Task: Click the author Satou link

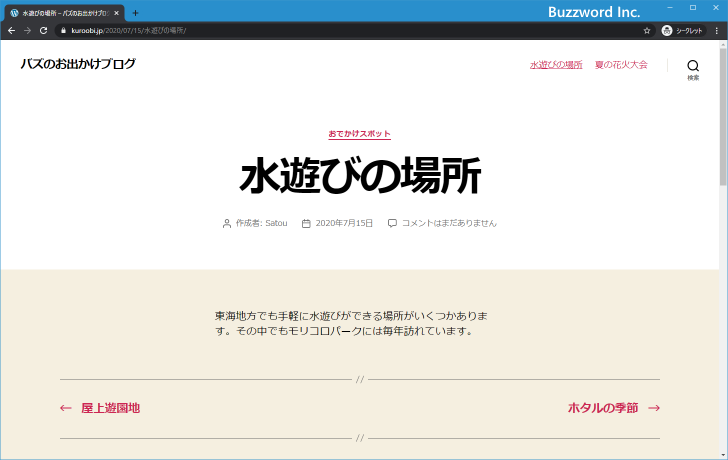Action: click(x=275, y=223)
